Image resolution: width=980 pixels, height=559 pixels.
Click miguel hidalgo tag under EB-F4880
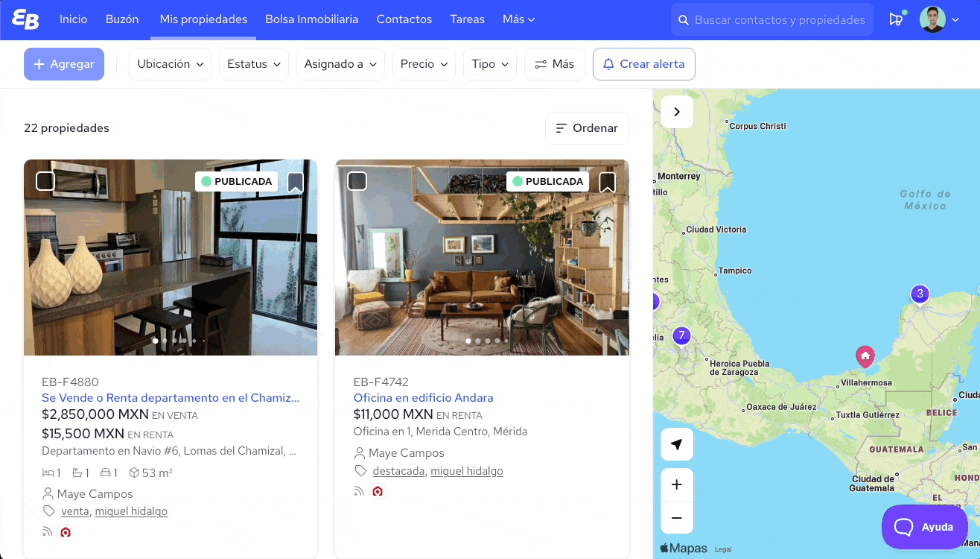[131, 511]
